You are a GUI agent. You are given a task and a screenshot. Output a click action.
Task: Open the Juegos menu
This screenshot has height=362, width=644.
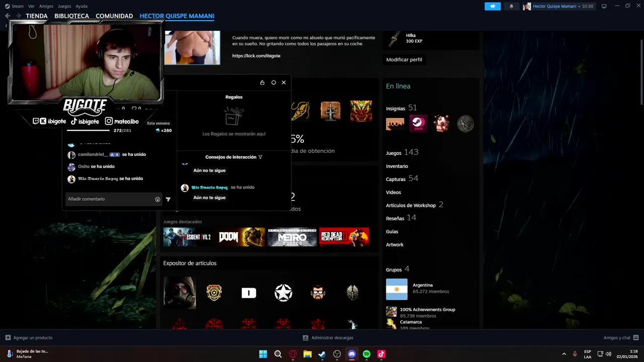64,6
